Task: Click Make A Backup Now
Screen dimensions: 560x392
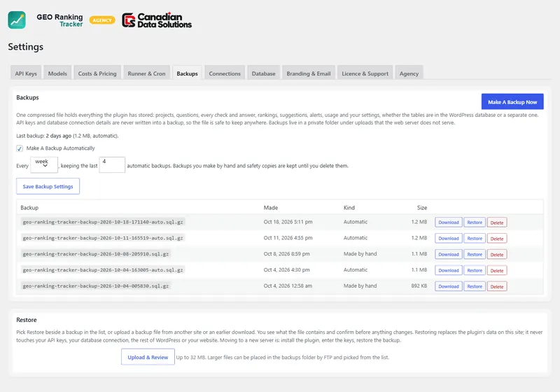Action: (x=512, y=101)
